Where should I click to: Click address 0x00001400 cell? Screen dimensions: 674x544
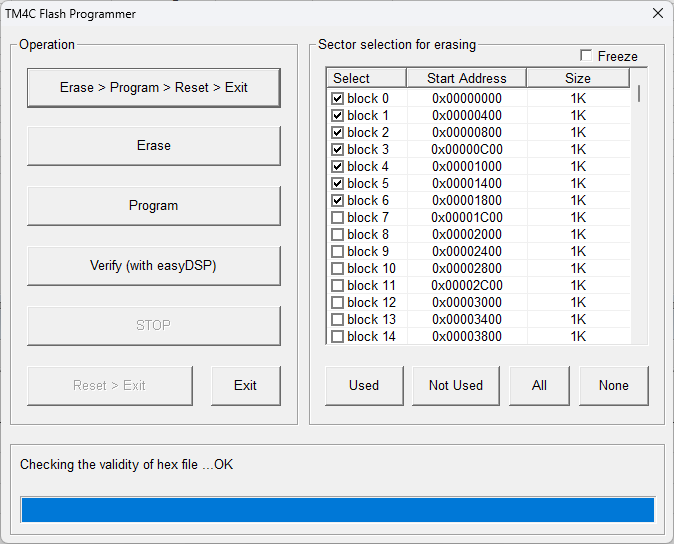(x=467, y=183)
